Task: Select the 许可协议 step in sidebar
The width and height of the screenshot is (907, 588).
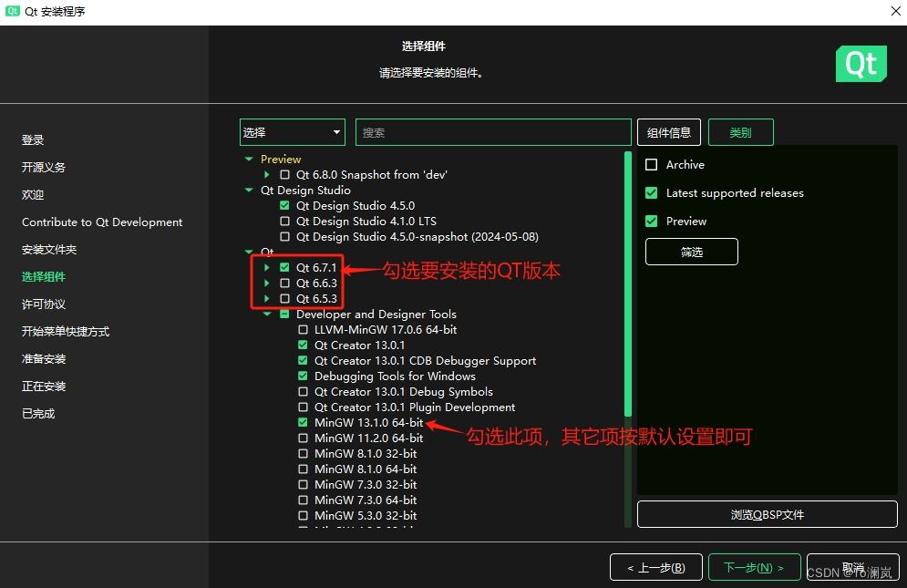Action: tap(44, 304)
